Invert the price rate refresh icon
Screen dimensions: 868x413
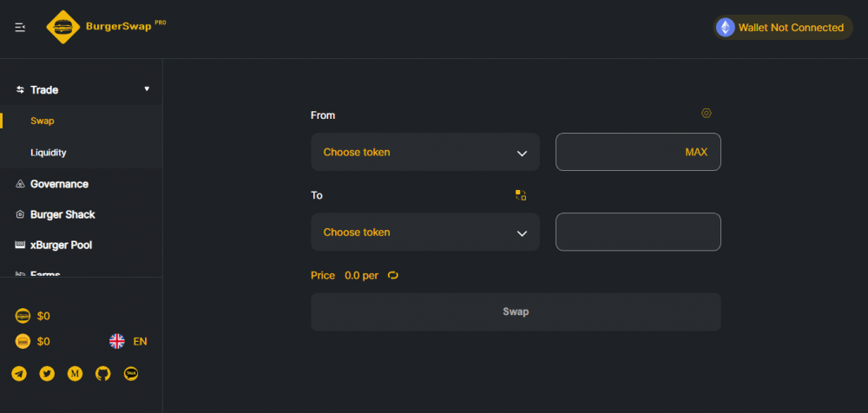[393, 275]
